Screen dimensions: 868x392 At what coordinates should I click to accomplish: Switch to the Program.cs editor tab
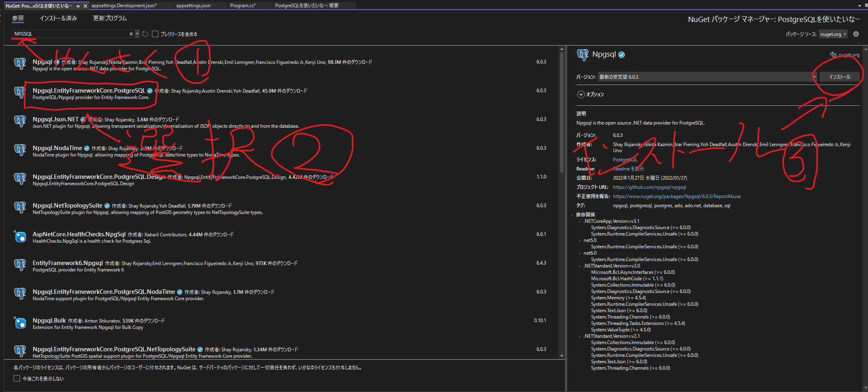click(245, 5)
